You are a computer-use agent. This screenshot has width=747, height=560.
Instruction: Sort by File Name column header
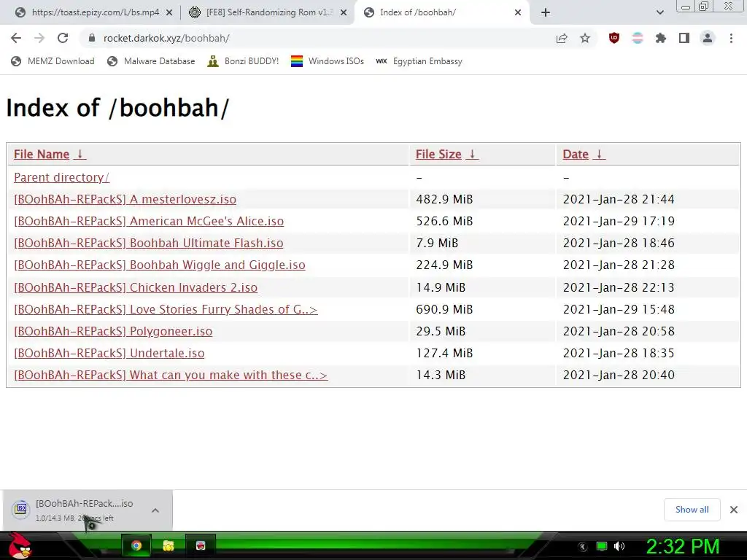point(50,155)
